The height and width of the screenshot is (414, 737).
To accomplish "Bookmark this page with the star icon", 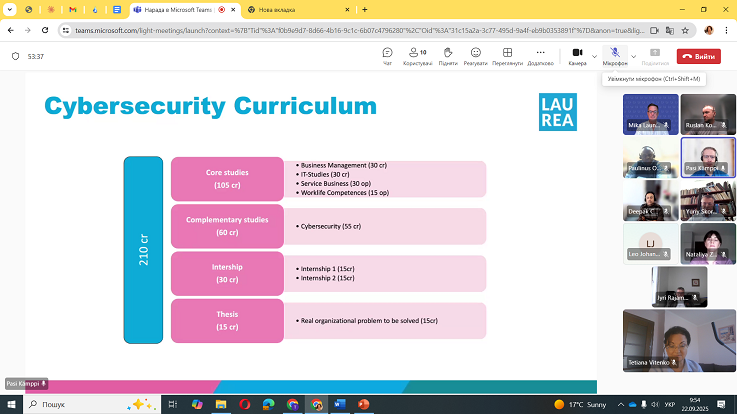I will click(694, 30).
